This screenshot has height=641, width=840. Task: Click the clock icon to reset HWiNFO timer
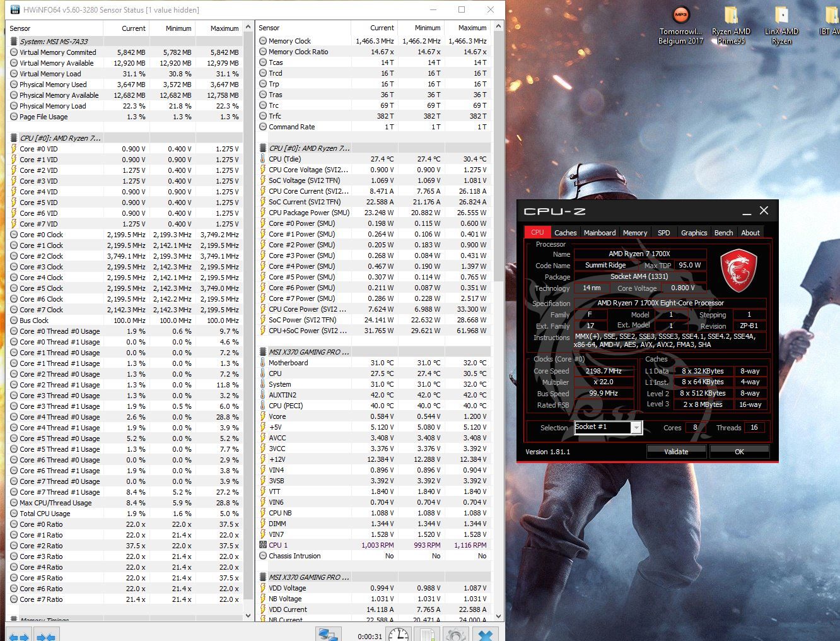tap(399, 635)
